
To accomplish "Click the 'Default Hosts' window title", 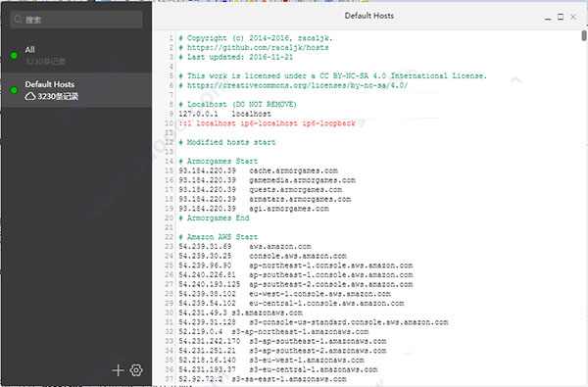I will click(369, 16).
